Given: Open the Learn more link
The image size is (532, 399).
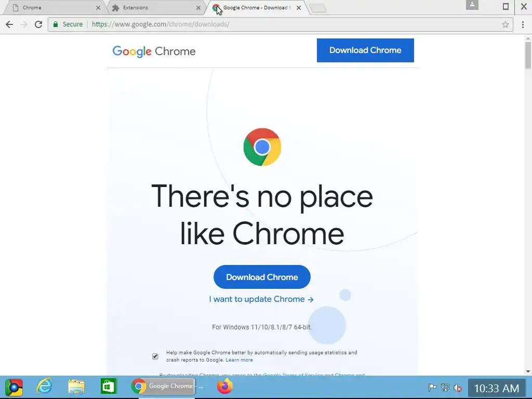Looking at the screenshot, I should [x=239, y=360].
